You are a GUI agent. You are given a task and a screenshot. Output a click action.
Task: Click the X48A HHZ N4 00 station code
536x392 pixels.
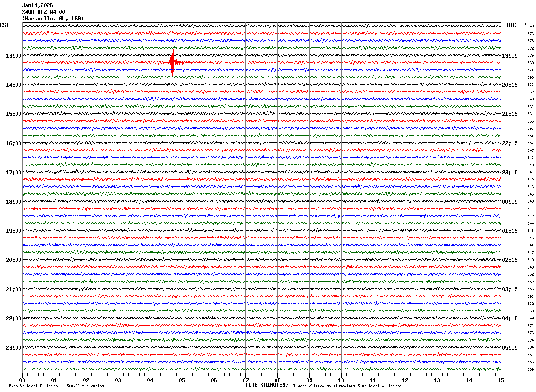click(x=43, y=12)
